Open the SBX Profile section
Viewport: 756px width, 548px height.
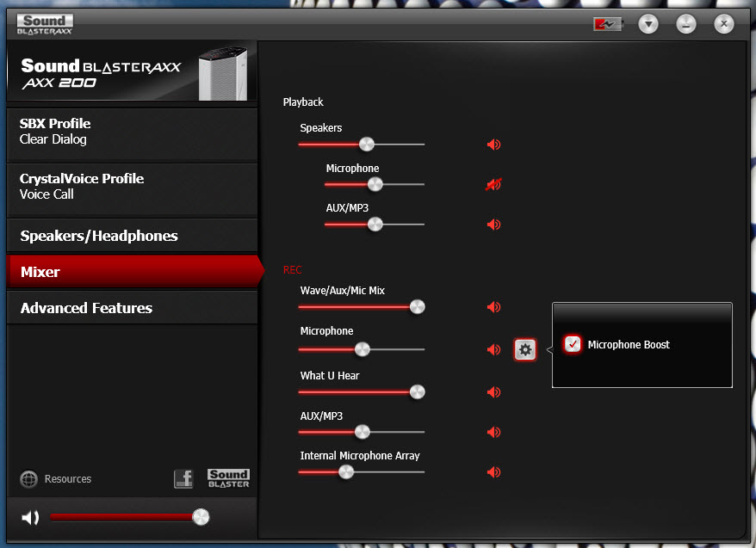point(132,135)
